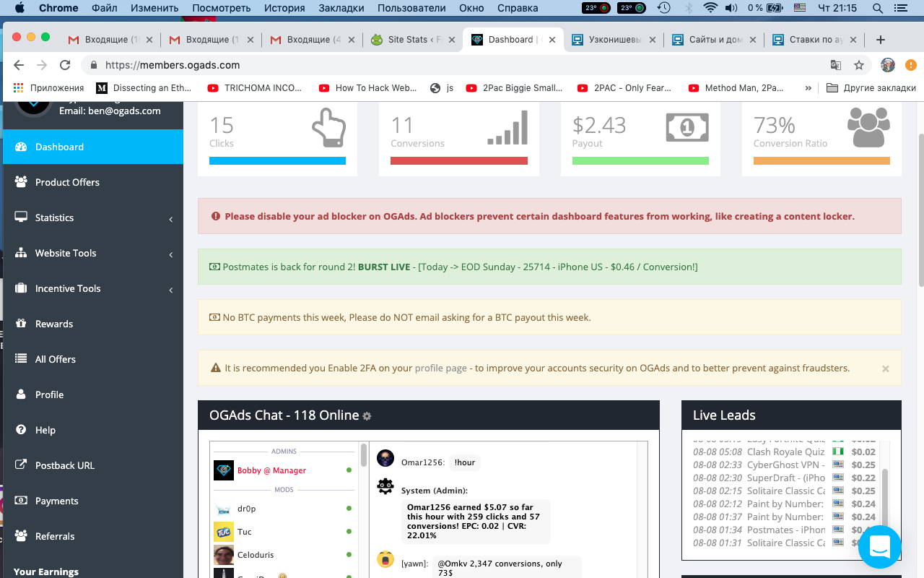The height and width of the screenshot is (578, 924).
Task: Open OGAds Chat settings gear
Action: point(367,416)
